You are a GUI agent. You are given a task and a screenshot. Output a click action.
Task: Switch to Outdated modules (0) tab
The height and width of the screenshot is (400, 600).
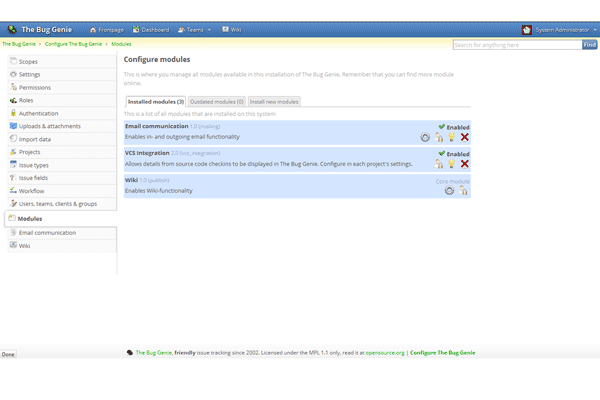point(217,101)
